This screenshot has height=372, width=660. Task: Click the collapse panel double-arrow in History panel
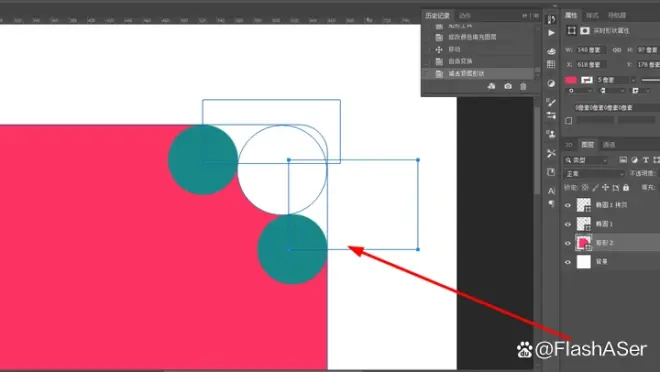pyautogui.click(x=524, y=16)
